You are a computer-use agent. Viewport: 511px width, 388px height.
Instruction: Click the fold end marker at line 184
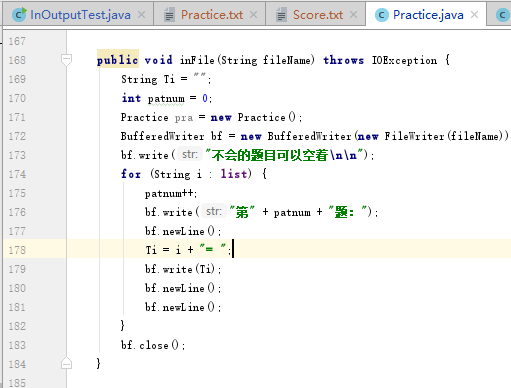(x=66, y=363)
